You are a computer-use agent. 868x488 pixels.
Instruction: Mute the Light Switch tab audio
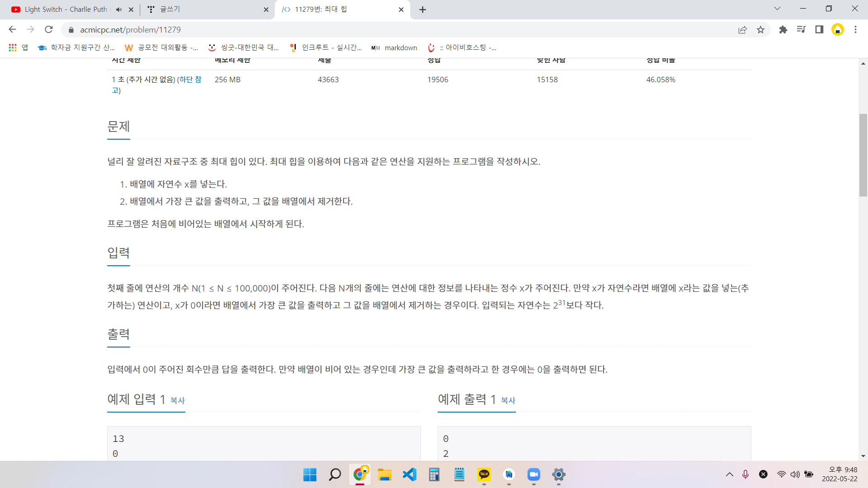point(119,9)
